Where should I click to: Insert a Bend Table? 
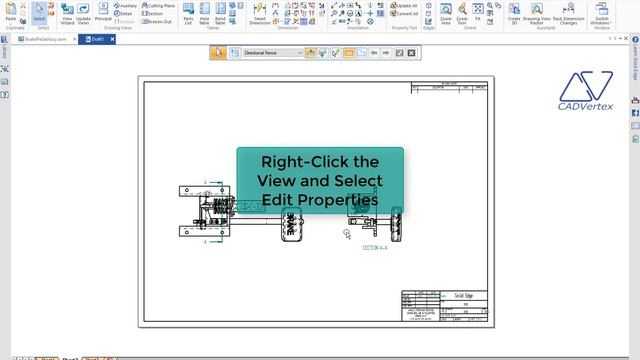click(220, 13)
